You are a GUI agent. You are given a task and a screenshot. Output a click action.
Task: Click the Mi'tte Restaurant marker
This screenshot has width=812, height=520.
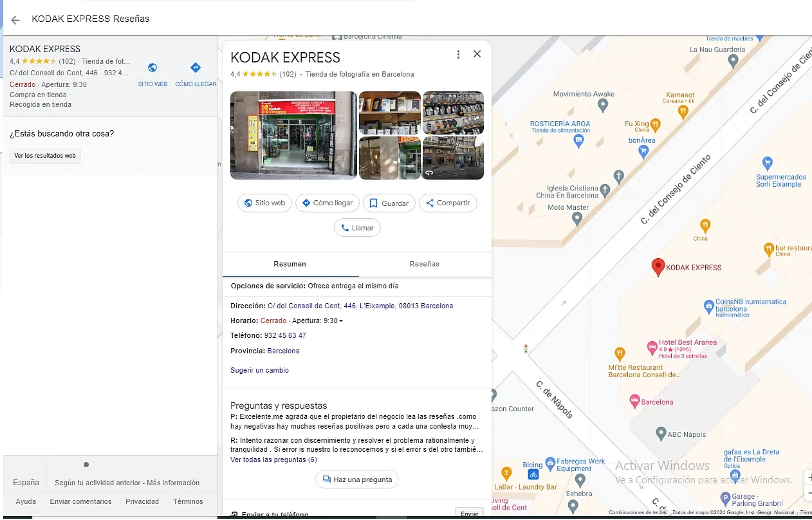tap(620, 353)
